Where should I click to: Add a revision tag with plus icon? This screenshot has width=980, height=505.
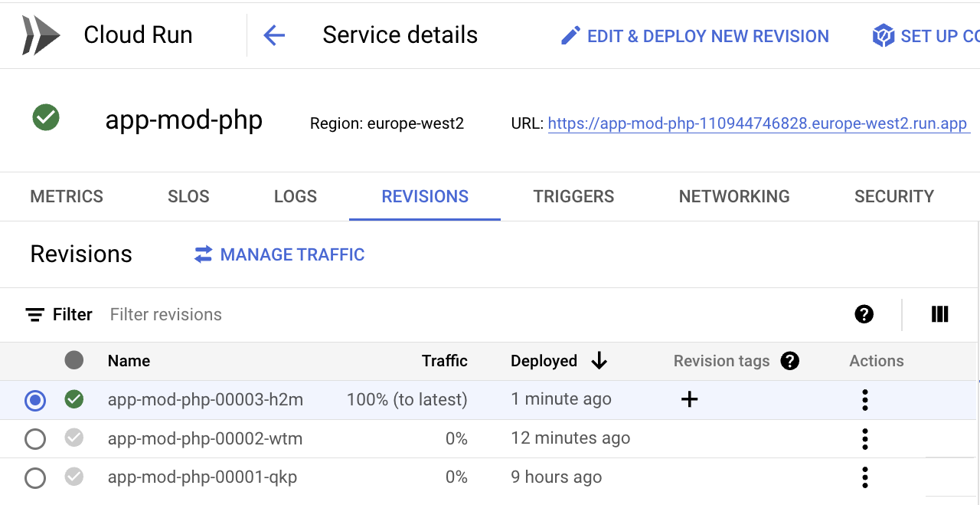[689, 399]
